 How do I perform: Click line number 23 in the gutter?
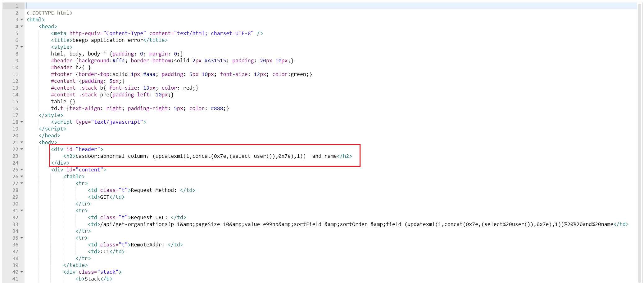coord(15,156)
